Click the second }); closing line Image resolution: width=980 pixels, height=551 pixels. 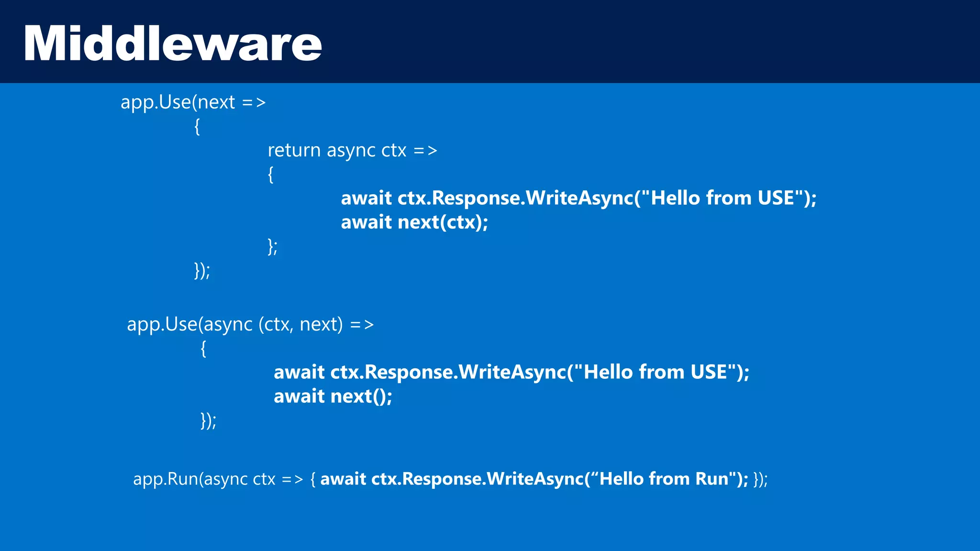(208, 421)
